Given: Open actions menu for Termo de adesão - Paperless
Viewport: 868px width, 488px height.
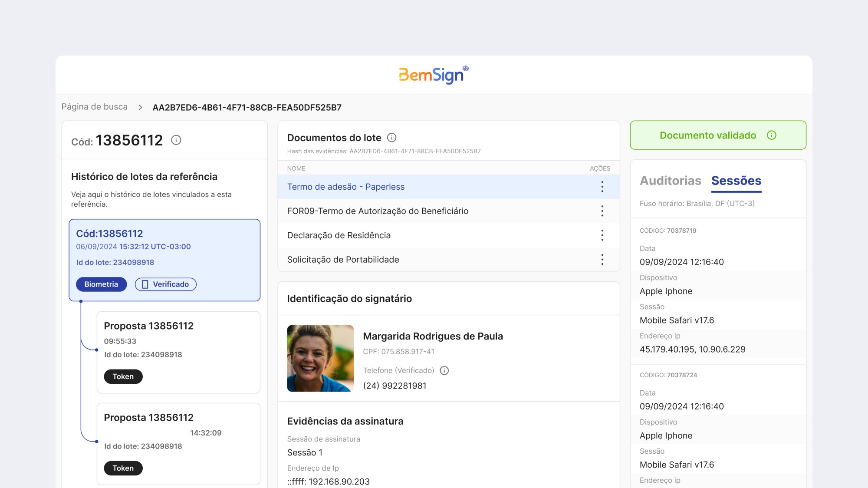Looking at the screenshot, I should point(602,187).
